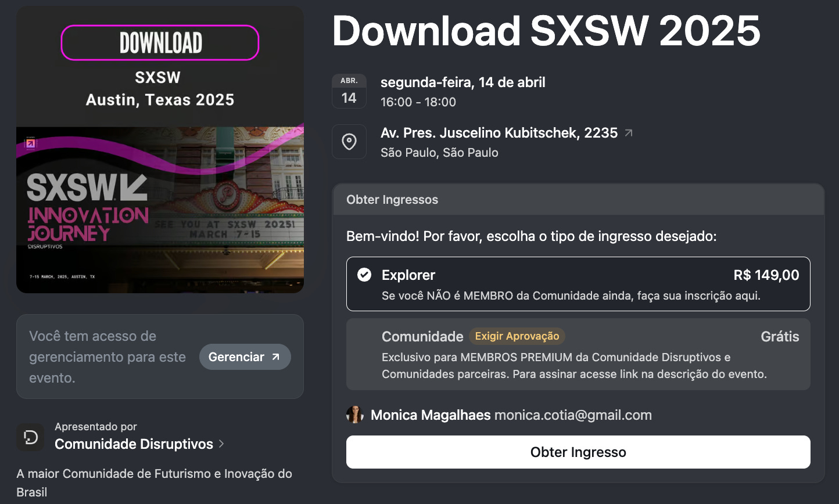Click the external arrow icon beside the address

point(628,133)
